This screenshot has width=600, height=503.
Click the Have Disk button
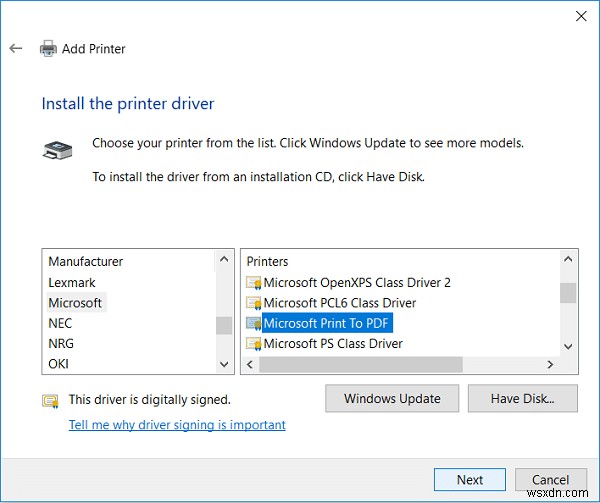pos(523,399)
